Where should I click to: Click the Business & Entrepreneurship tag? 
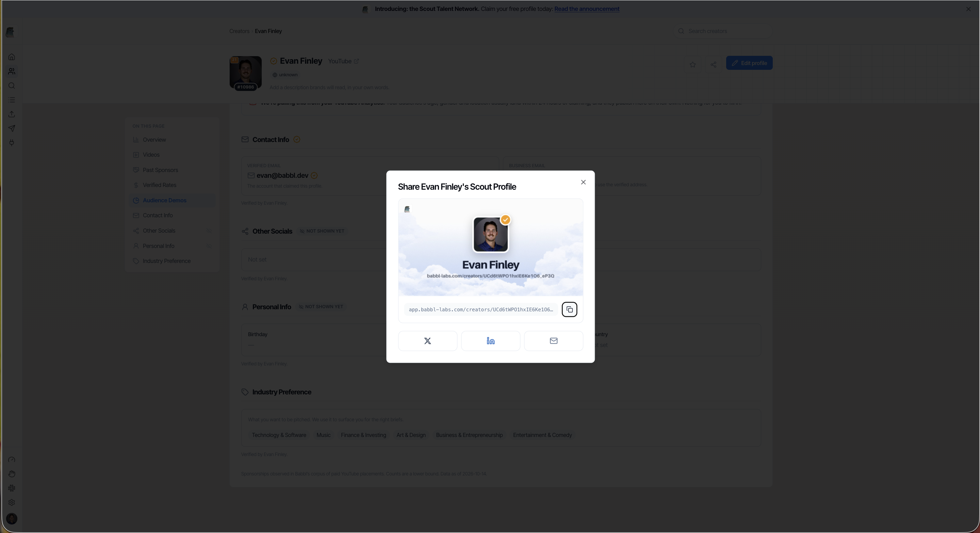tap(469, 435)
